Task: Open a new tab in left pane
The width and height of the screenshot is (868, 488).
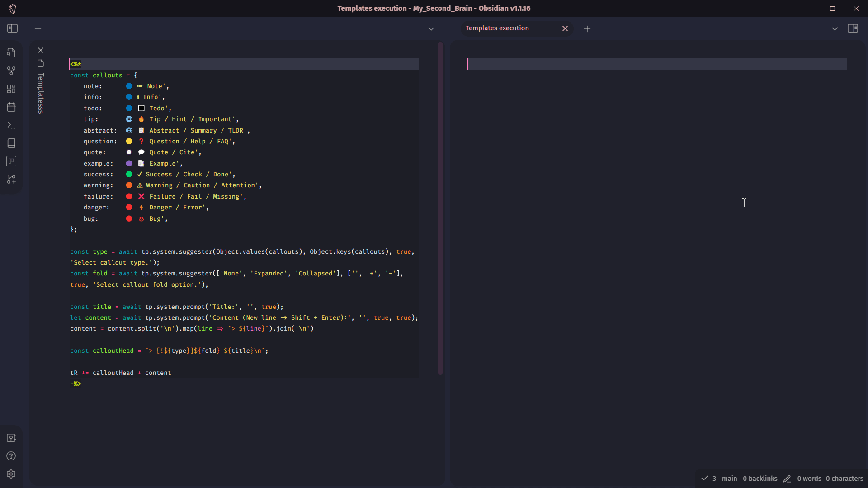Action: pos(38,29)
